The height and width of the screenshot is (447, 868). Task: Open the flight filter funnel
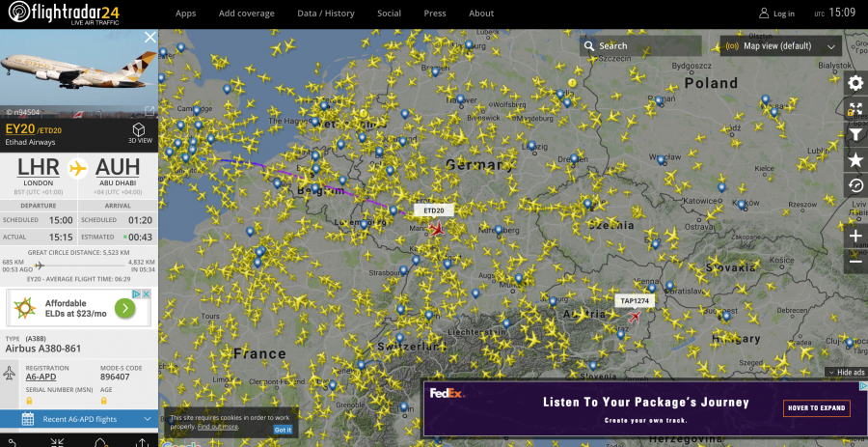coord(855,135)
